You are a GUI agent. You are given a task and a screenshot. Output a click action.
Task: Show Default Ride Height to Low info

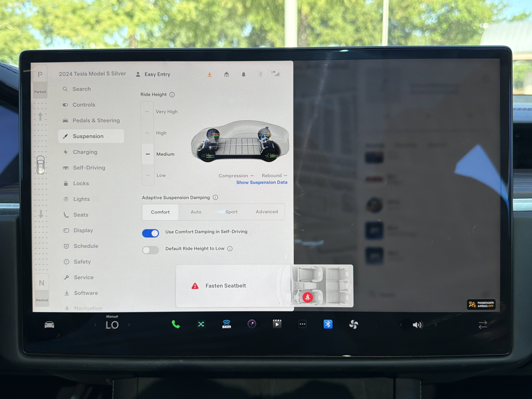tap(230, 248)
